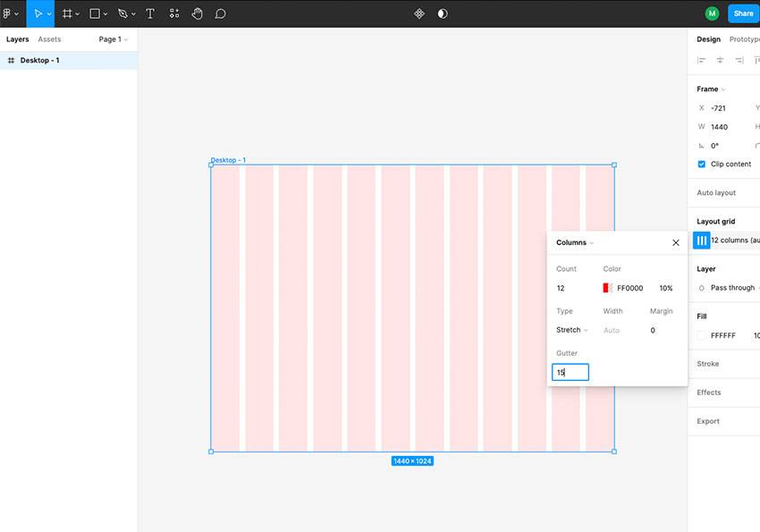Click the Align left icon

(x=701, y=60)
